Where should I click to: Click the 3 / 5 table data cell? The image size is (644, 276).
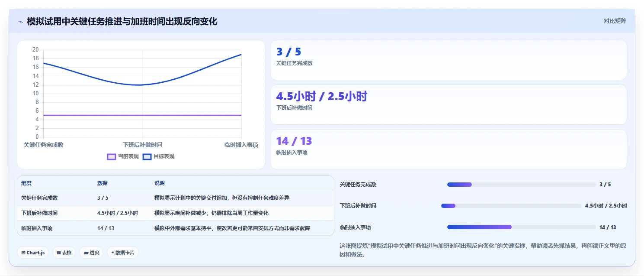pos(103,198)
